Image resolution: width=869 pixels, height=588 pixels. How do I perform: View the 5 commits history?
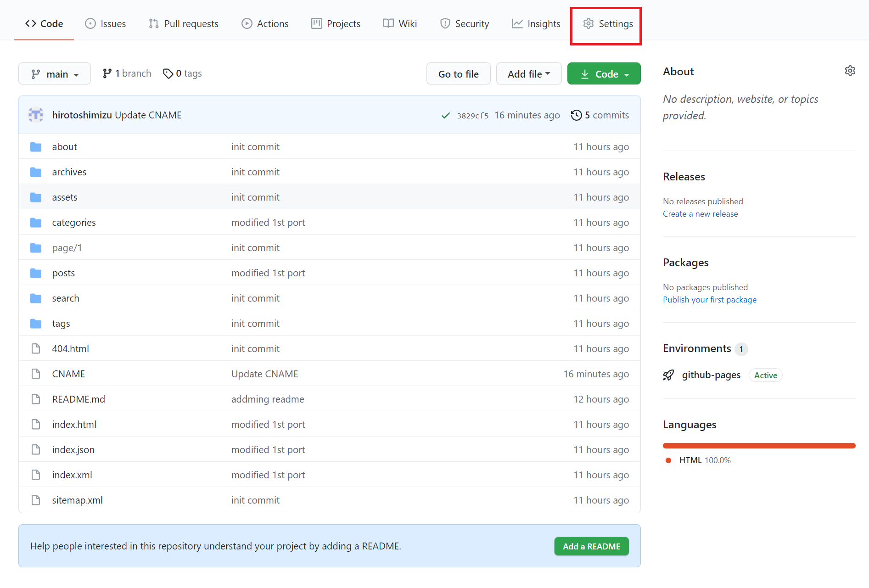pos(600,115)
